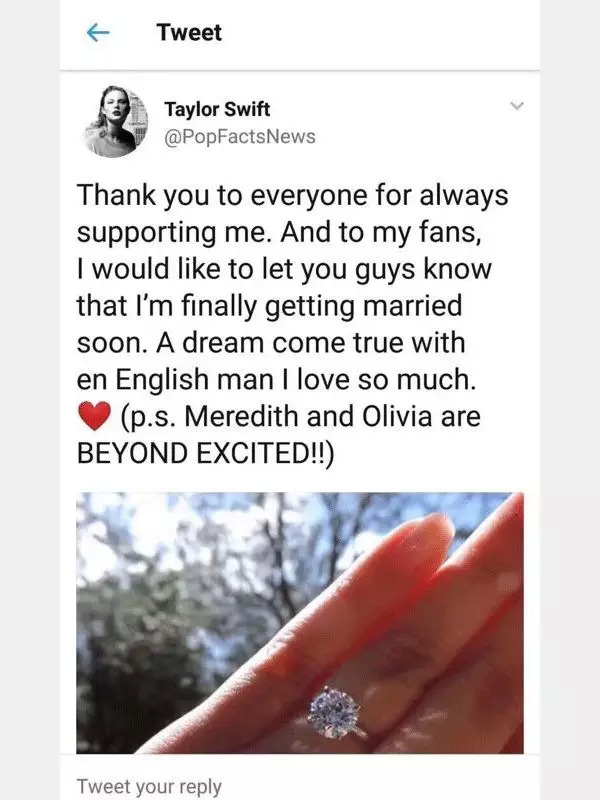The width and height of the screenshot is (600, 800).
Task: Focus the Tweet your reply field
Action: [300, 785]
